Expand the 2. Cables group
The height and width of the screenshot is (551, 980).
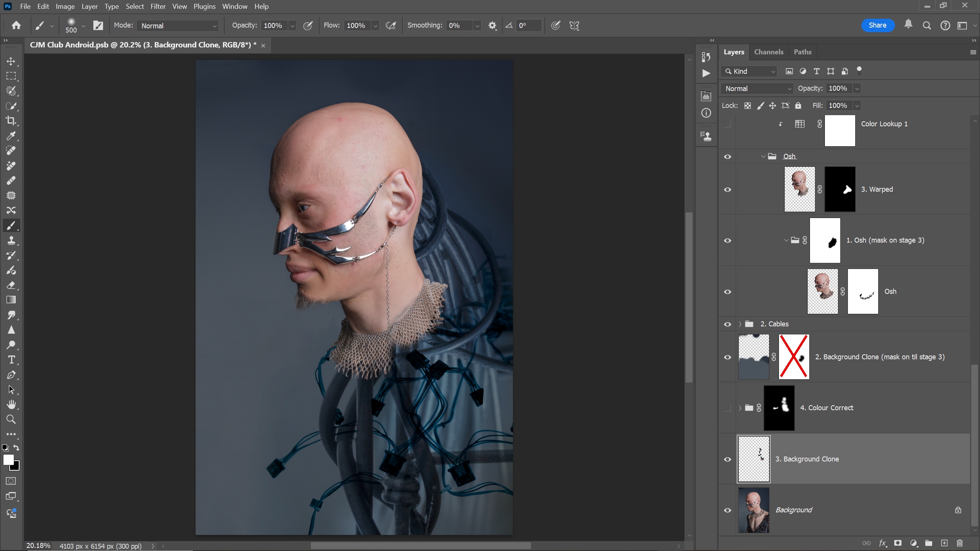[x=740, y=324]
